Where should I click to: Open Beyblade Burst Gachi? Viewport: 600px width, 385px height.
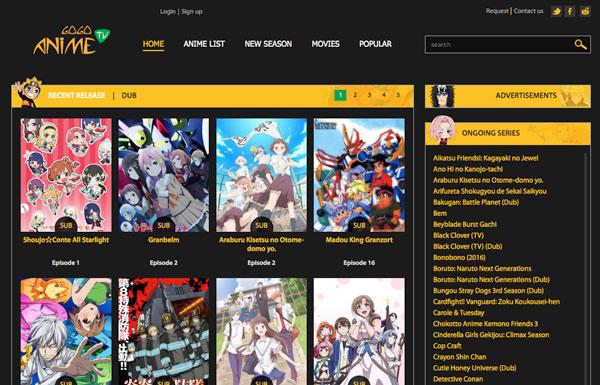click(465, 224)
